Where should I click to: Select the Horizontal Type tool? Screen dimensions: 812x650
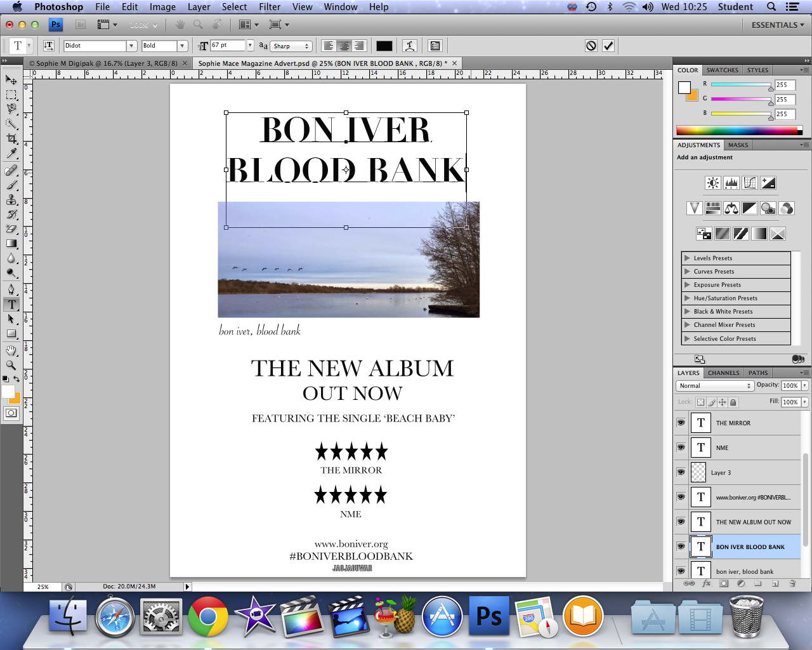point(11,304)
